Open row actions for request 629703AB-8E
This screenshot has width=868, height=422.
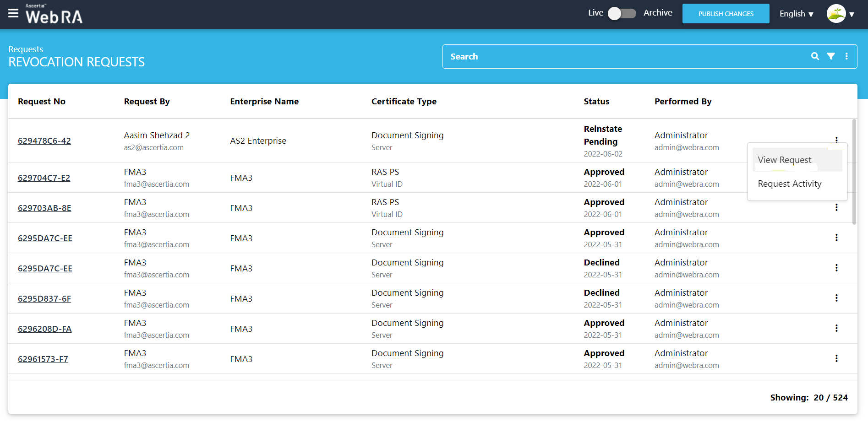tap(836, 207)
